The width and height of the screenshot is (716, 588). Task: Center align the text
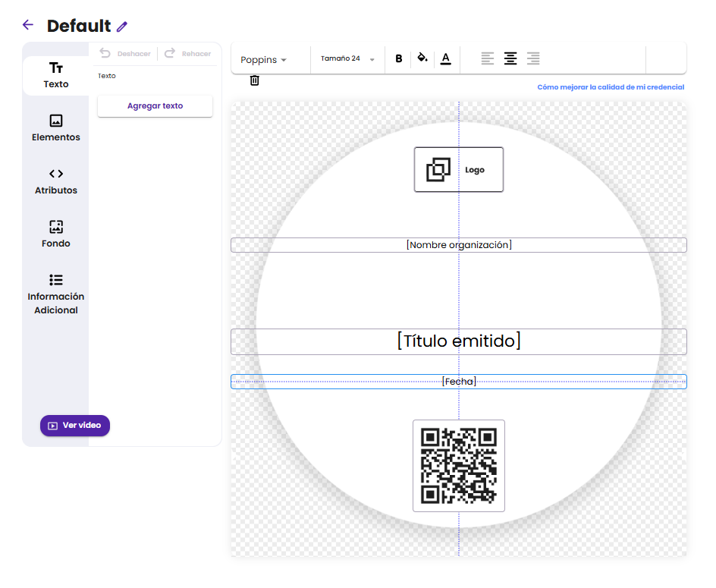pyautogui.click(x=510, y=58)
